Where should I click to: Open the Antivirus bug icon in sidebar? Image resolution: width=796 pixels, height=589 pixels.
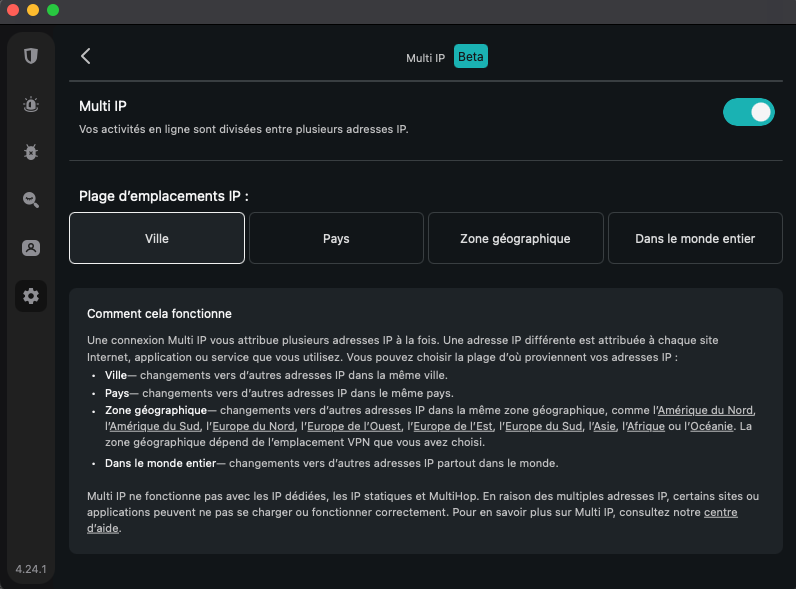[31, 152]
